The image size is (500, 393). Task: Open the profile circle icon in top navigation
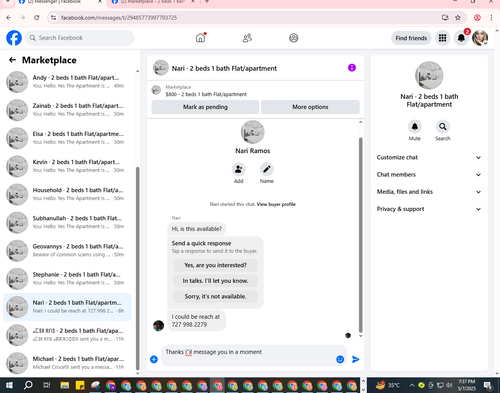[293, 38]
